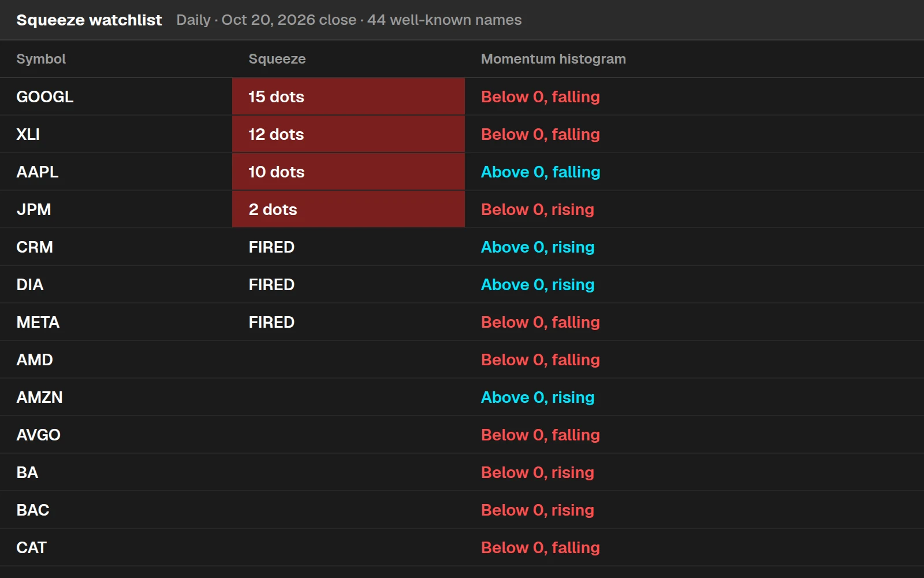The width and height of the screenshot is (924, 578).
Task: Select the DIA symbol
Action: pyautogui.click(x=30, y=284)
